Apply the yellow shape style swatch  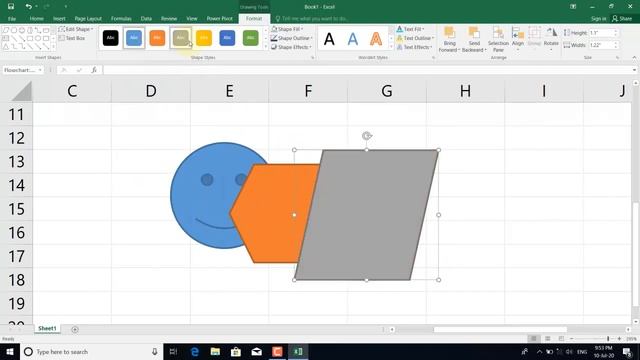[x=204, y=38]
